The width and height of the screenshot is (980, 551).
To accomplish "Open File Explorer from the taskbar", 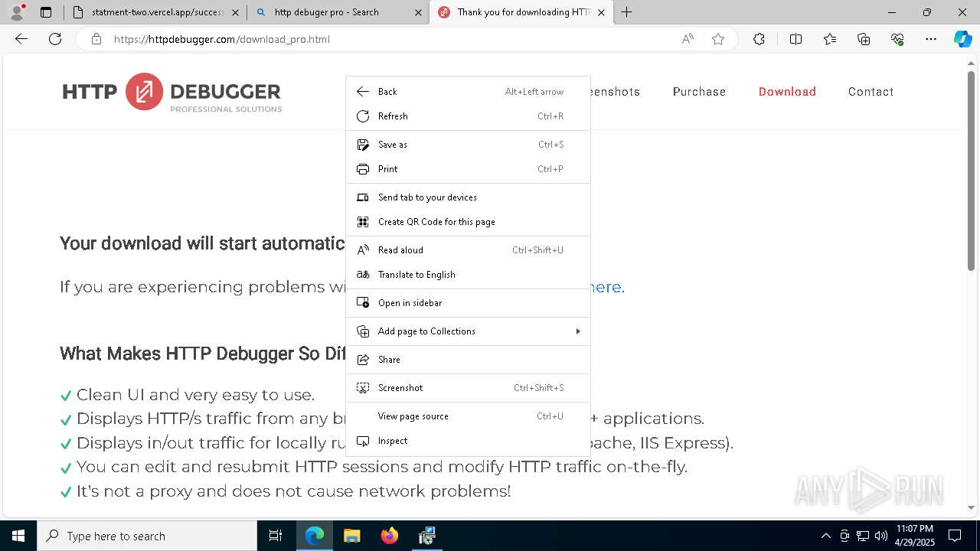I will [x=351, y=536].
